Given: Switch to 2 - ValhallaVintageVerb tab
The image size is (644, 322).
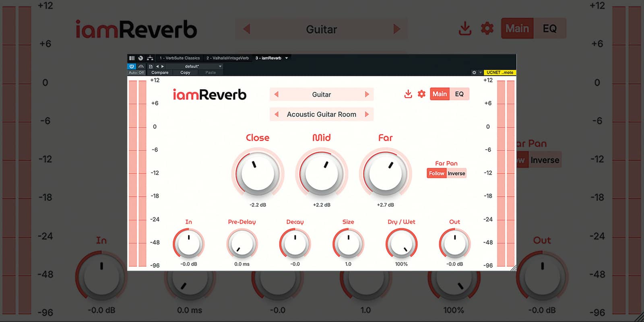Looking at the screenshot, I should point(227,58).
